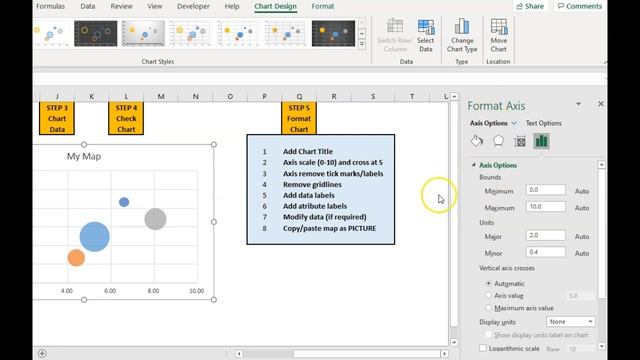
Task: Close the Format Axis pane
Action: point(601,104)
